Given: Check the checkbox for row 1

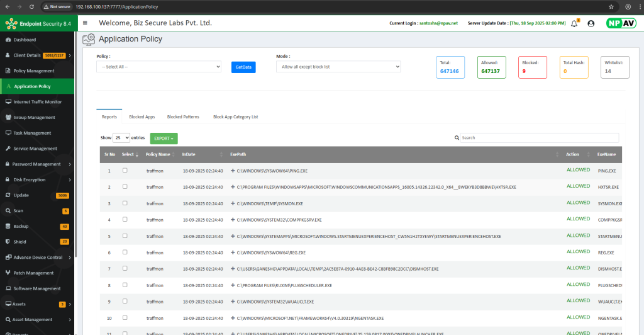Looking at the screenshot, I should 125,171.
